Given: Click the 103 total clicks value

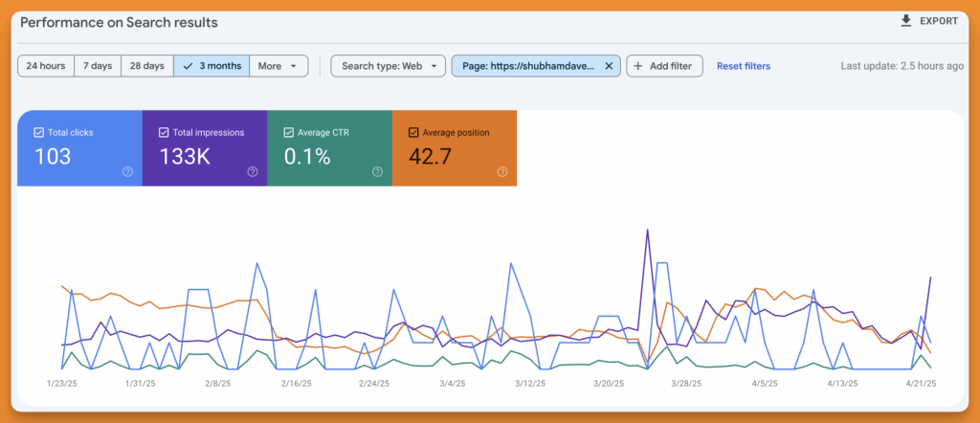Looking at the screenshot, I should pos(53,156).
